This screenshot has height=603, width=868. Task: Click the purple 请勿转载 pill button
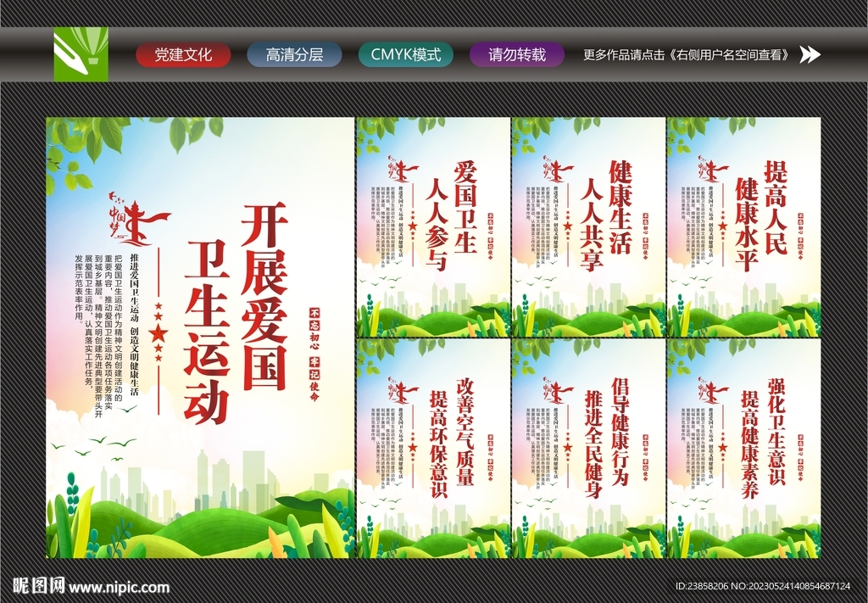click(x=517, y=55)
